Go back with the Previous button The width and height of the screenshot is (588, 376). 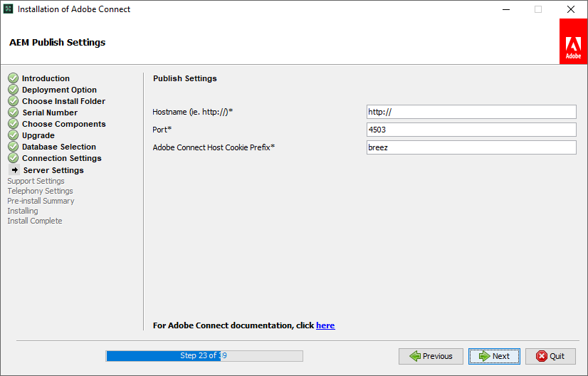tap(431, 356)
